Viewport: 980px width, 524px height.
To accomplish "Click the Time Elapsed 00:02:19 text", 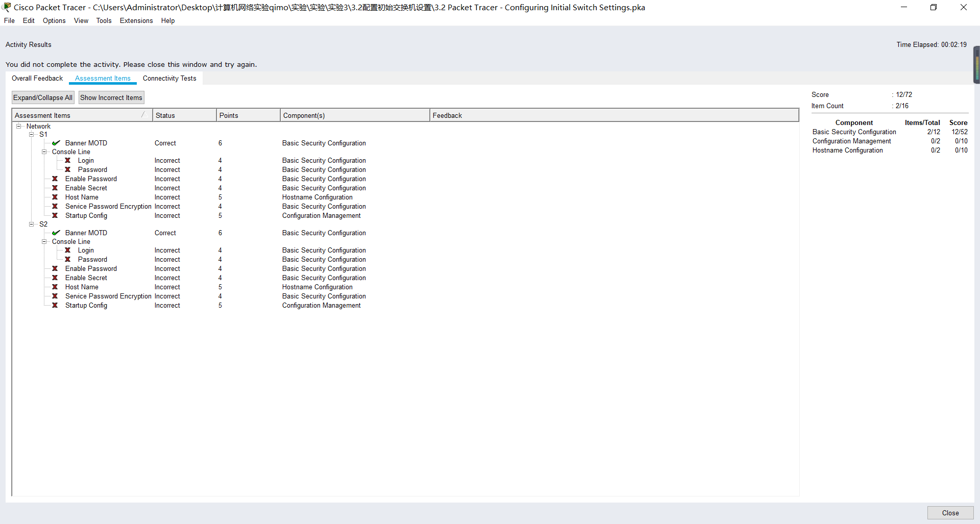I will [932, 44].
